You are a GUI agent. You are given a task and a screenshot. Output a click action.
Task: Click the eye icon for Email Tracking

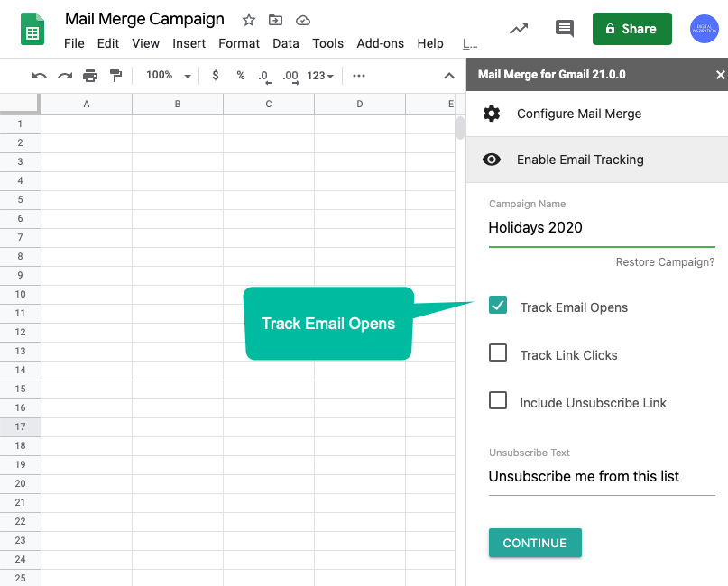492,160
